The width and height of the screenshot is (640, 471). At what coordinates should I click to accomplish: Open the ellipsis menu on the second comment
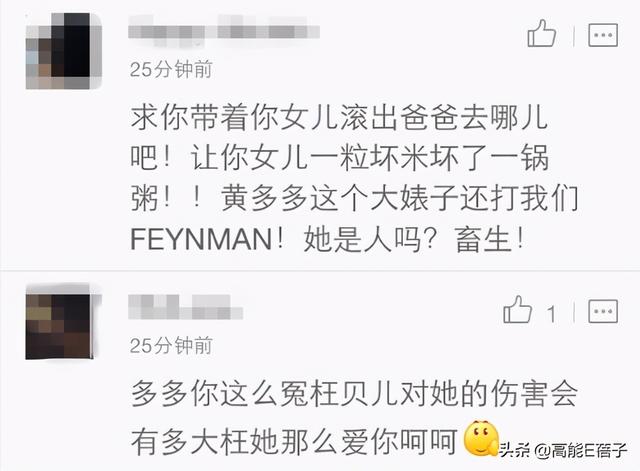(603, 311)
